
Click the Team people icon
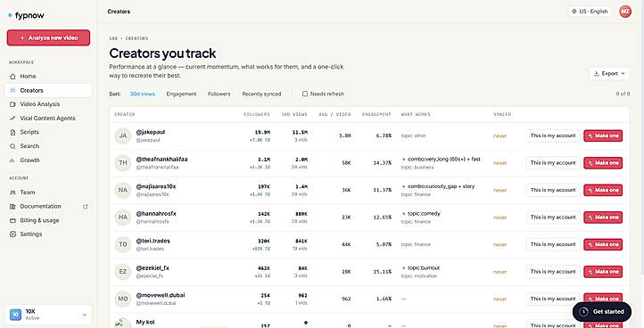(x=12, y=193)
